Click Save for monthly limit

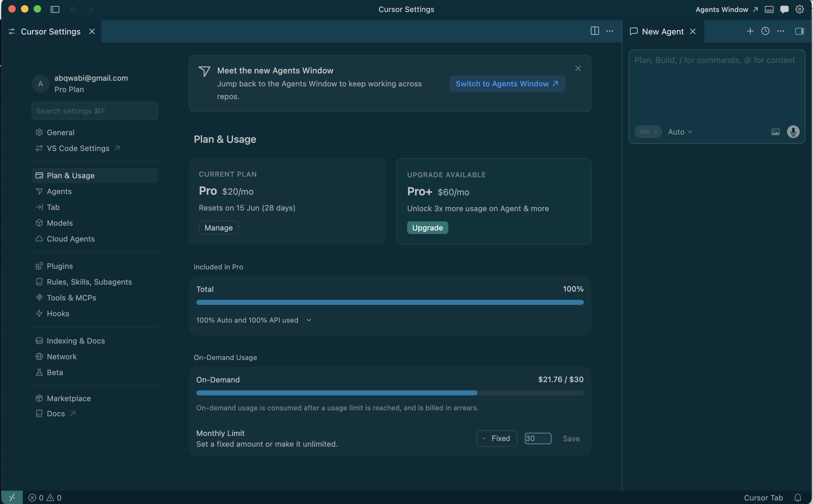click(x=571, y=439)
